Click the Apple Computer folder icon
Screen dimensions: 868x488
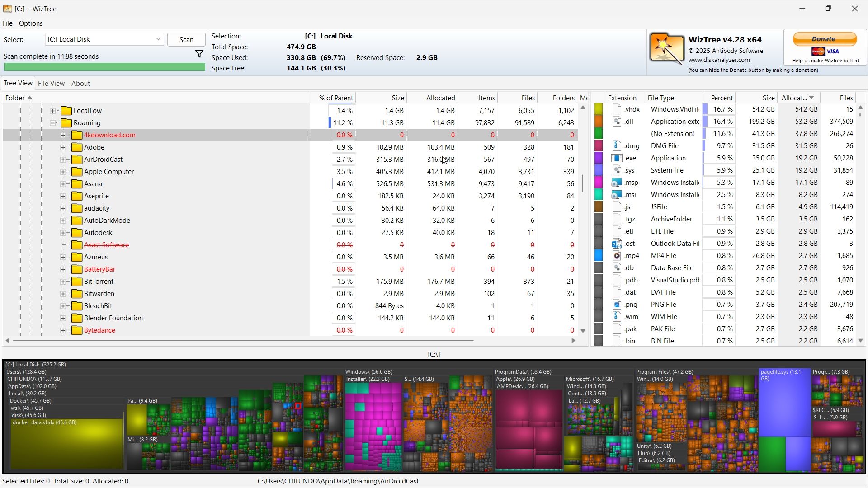77,172
